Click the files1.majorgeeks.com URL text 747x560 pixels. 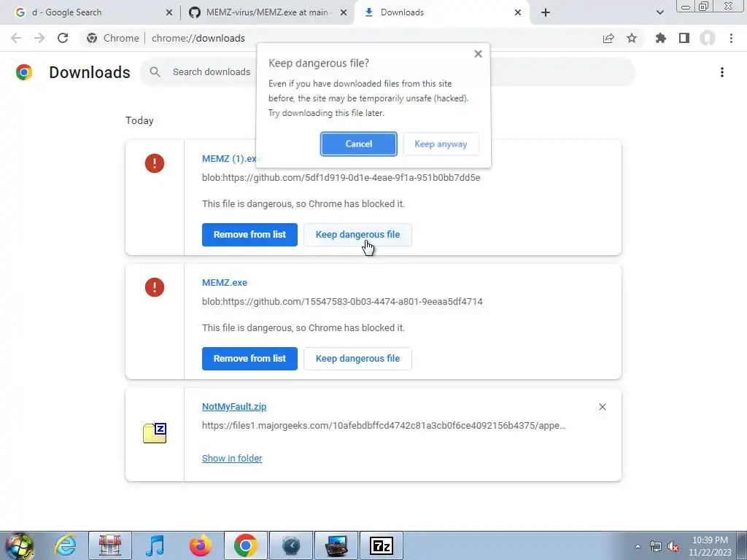point(384,425)
